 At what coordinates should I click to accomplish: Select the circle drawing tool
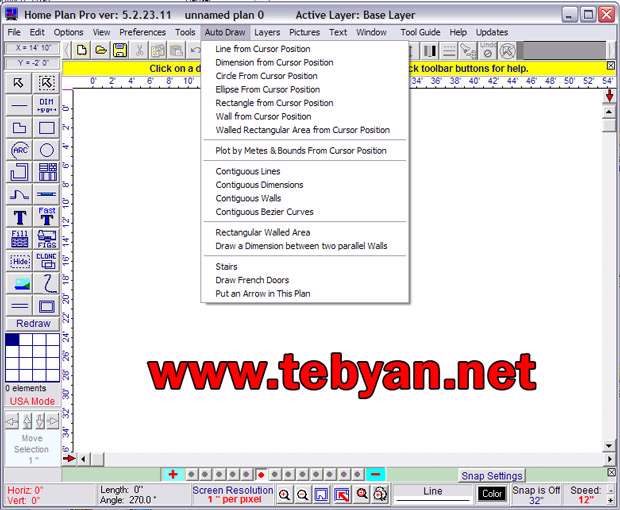point(46,150)
